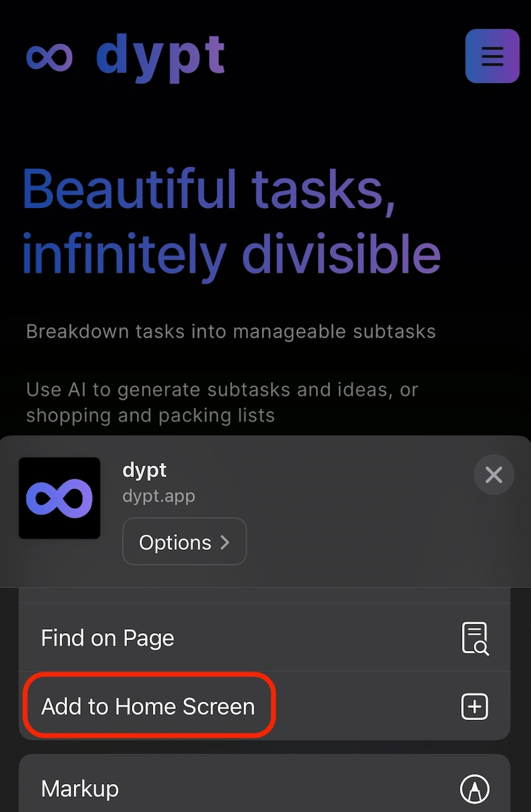Tap the Markup pen-tip icon
This screenshot has width=531, height=812.
(x=475, y=789)
